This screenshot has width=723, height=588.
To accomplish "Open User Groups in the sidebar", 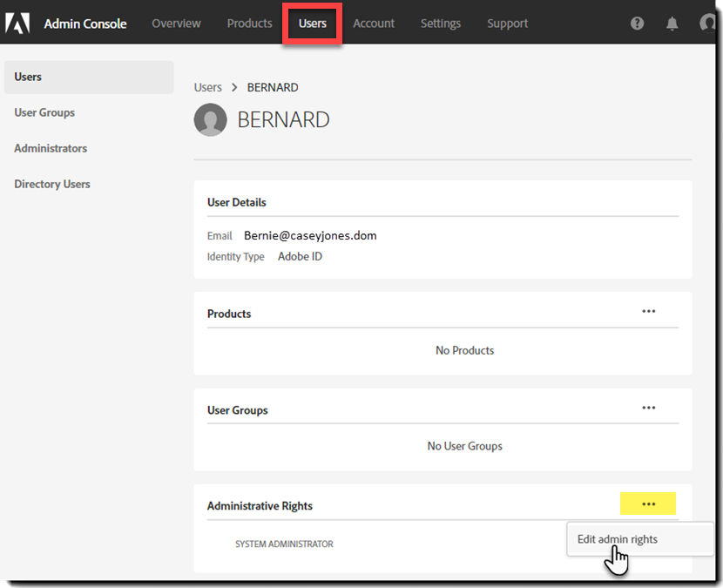I will 44,112.
